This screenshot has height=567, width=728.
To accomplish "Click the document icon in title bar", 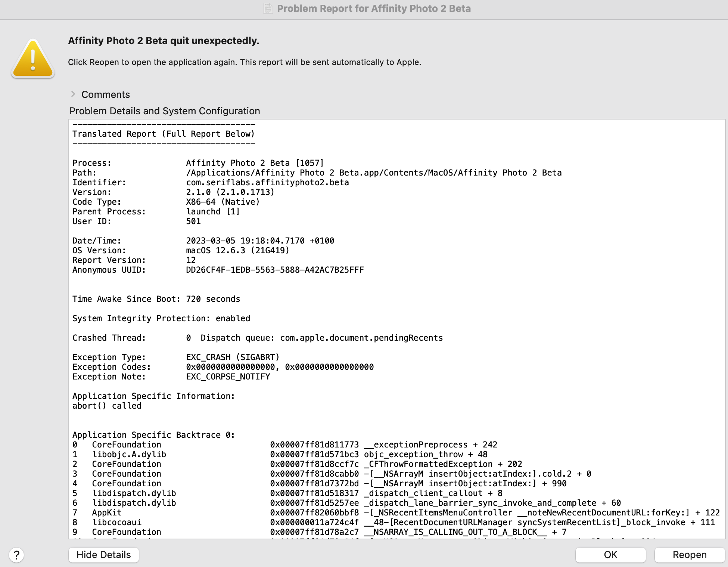I will (268, 8).
